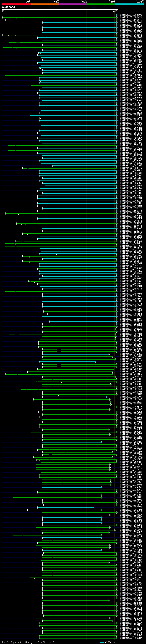The width and height of the screenshot is (146, 644).
Task: Select hit label UniRef100_A2X822
Action: (131, 103)
